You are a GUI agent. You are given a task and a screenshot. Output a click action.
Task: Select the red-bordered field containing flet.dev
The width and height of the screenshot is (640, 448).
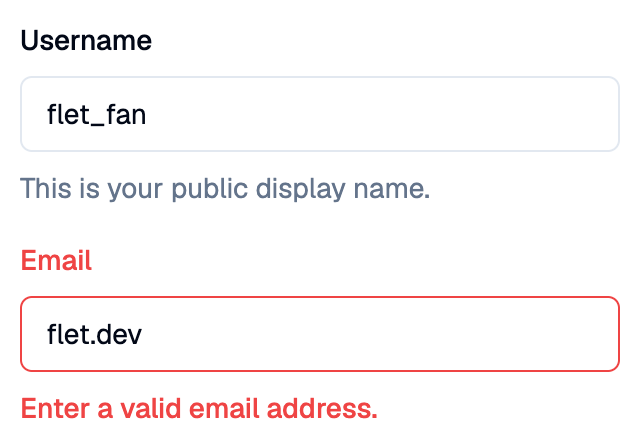pos(320,334)
